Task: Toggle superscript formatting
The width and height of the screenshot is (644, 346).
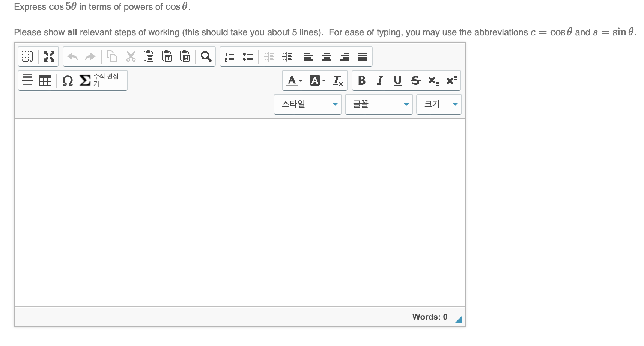Action: point(452,80)
